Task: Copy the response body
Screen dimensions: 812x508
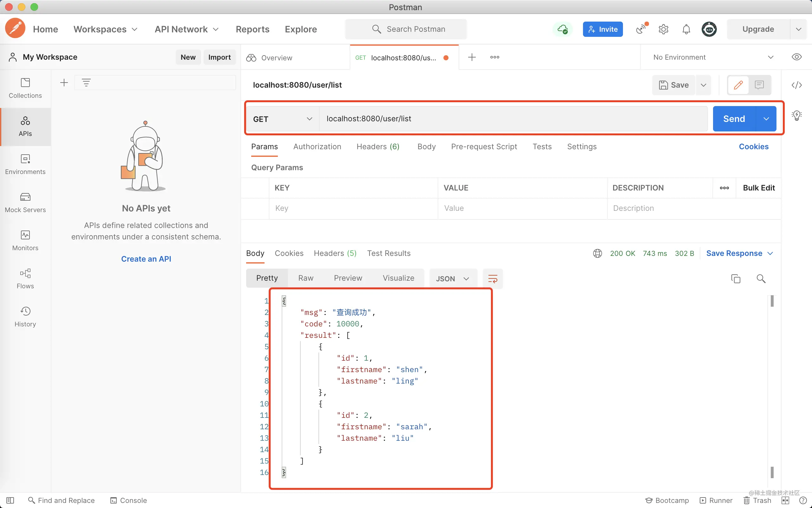Action: [736, 278]
